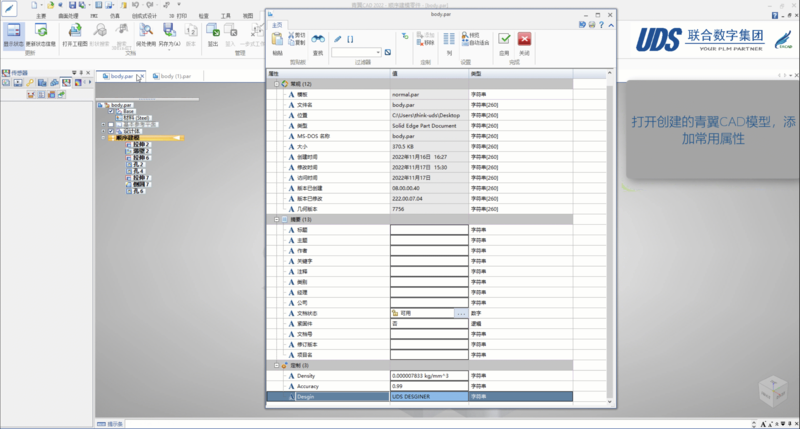
Task: Toggle the Base checkbox in model tree
Action: [110, 111]
